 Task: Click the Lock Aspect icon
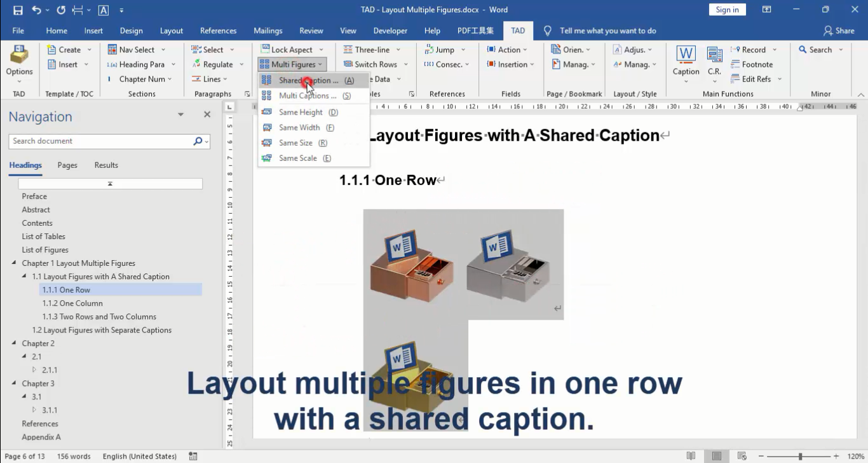pos(264,50)
